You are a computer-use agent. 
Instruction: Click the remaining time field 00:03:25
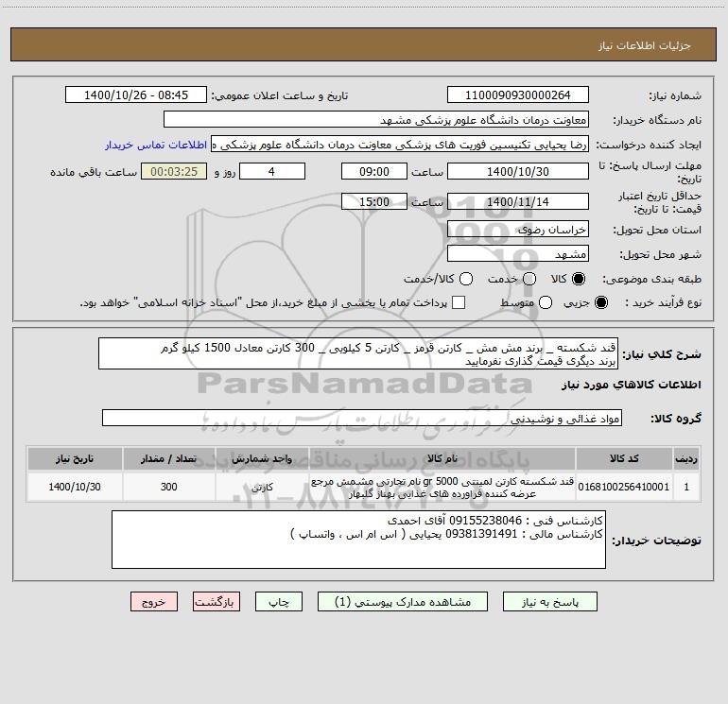[174, 172]
